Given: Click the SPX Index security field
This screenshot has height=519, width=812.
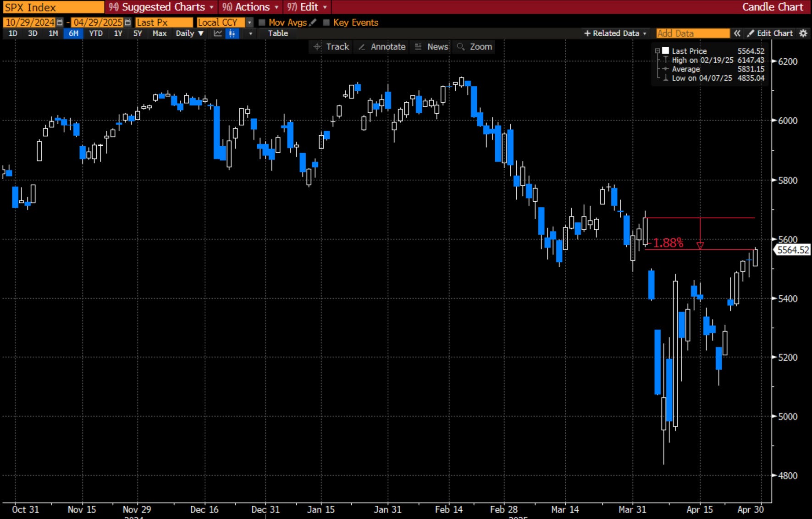Looking at the screenshot, I should pos(54,7).
